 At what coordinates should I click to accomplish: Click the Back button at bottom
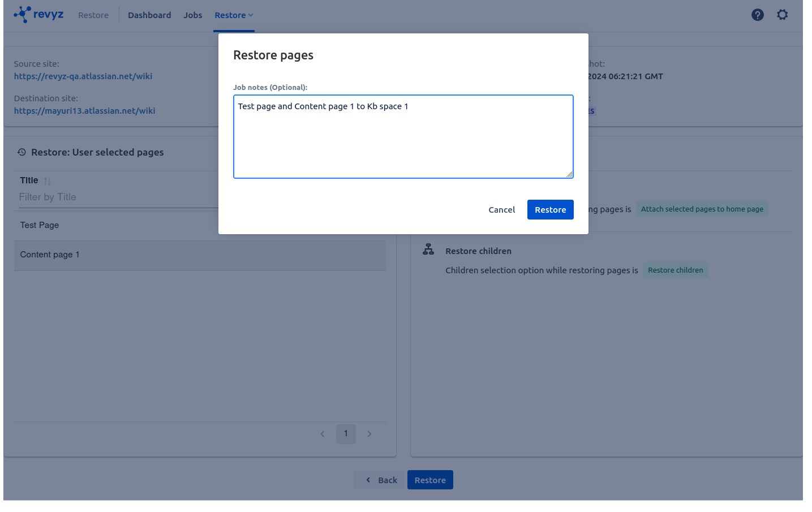381,480
